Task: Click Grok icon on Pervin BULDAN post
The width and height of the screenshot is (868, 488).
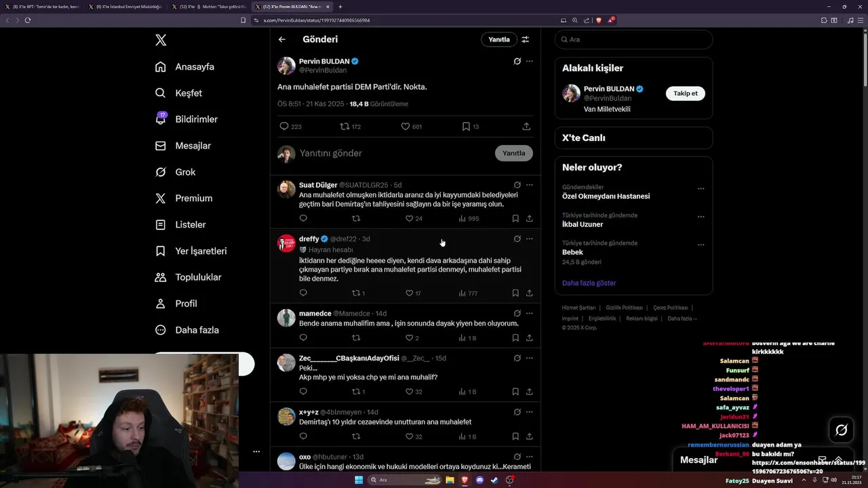Action: 517,61
